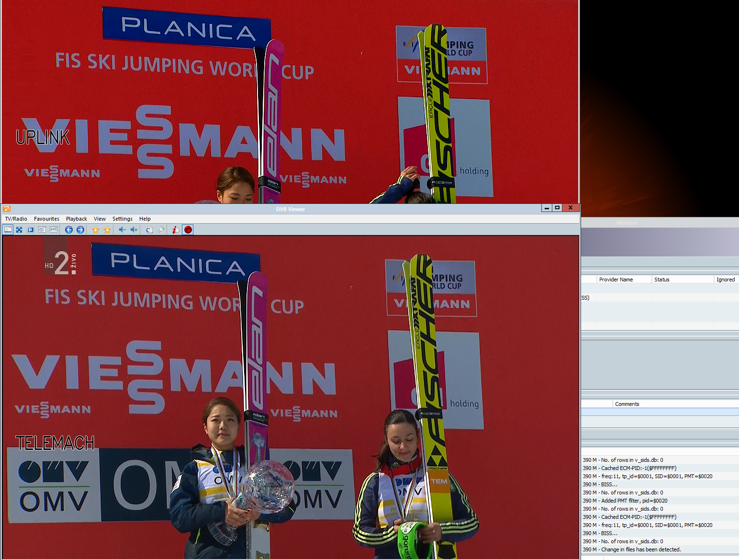Viewport: 739px width, 560px height.
Task: Switch to fullscreen mode icon
Action: click(x=19, y=230)
